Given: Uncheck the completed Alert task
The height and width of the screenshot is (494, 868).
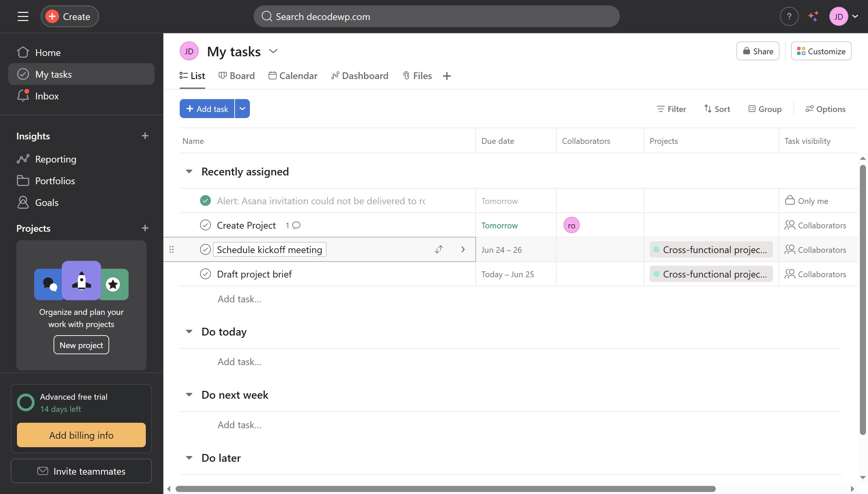Looking at the screenshot, I should pyautogui.click(x=205, y=201).
